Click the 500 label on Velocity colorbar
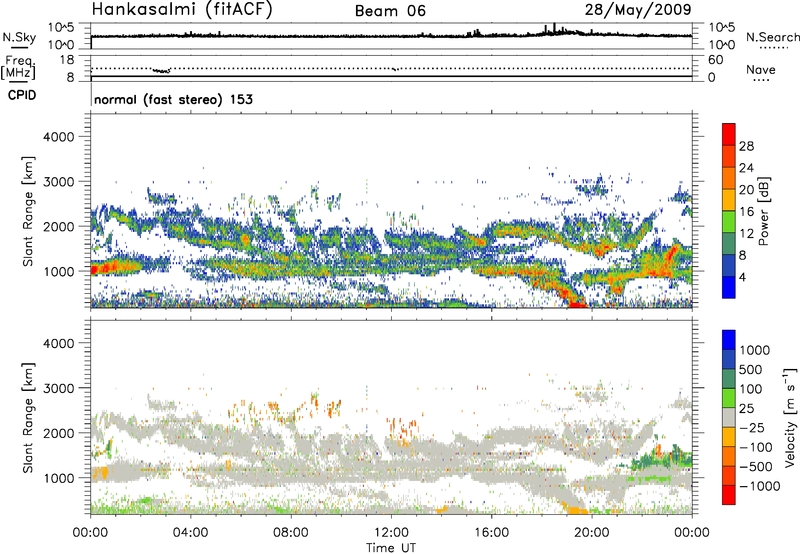800x554 pixels. point(753,370)
